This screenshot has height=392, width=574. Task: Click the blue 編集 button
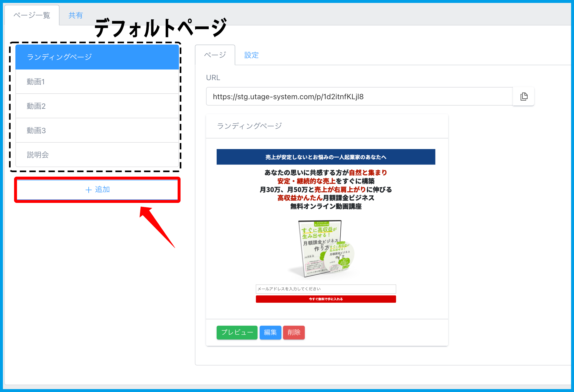pos(270,332)
